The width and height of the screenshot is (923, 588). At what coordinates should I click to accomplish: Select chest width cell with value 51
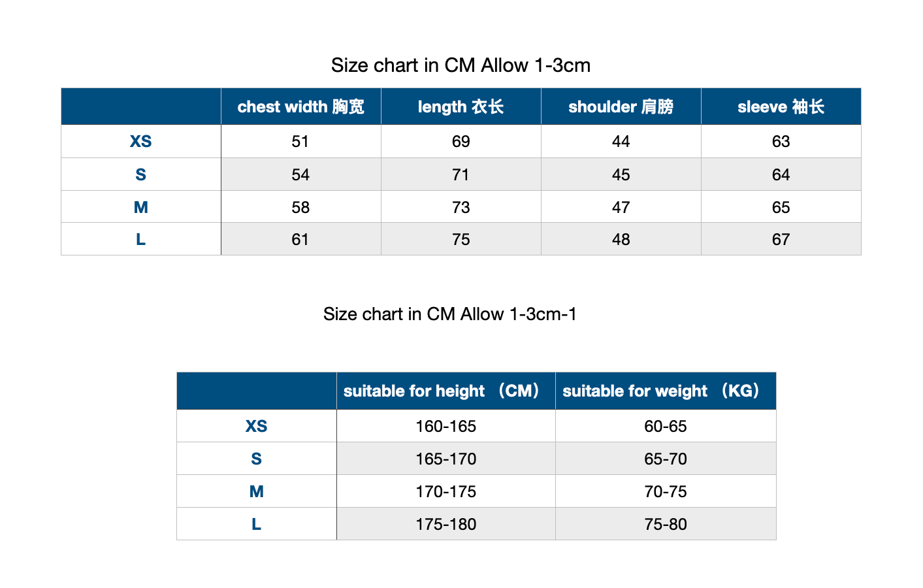point(301,141)
